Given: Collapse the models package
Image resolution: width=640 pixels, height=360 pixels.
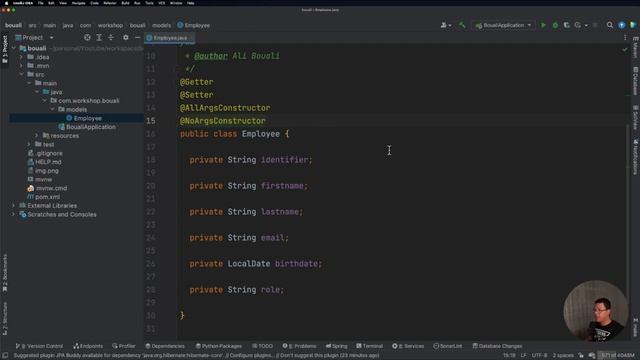Looking at the screenshot, I should [52, 109].
